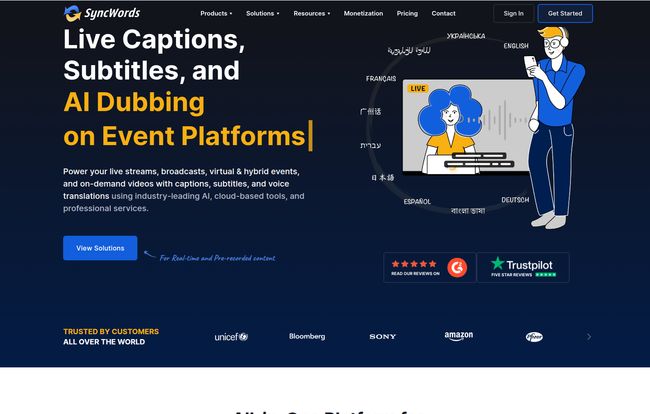Click the ESPAÑOL language label
Viewport: 650px width, 414px height.
(x=417, y=201)
